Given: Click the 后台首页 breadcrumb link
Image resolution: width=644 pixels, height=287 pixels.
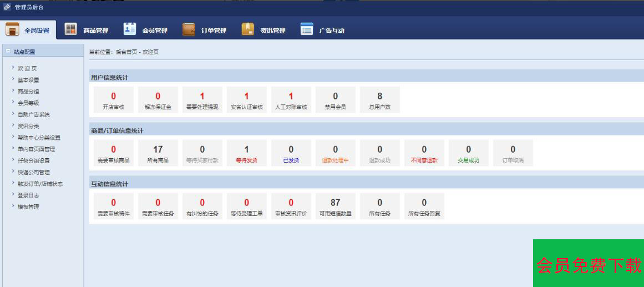Looking at the screenshot, I should point(125,52).
